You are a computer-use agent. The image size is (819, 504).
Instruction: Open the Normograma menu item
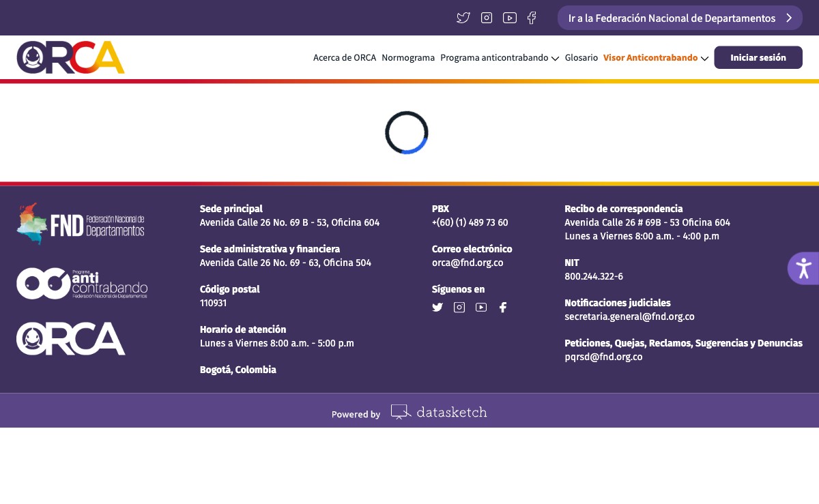coord(408,58)
